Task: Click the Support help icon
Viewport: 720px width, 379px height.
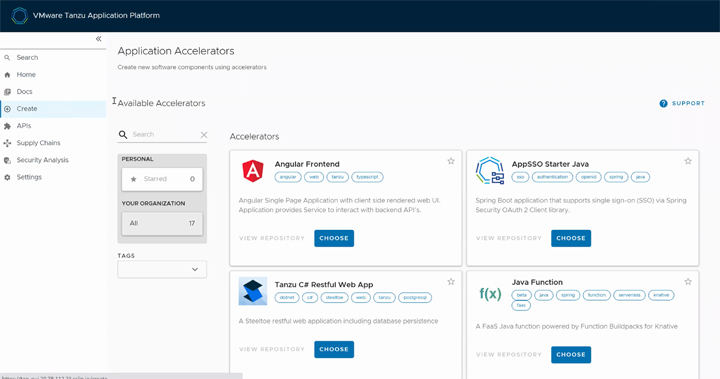Action: click(663, 103)
